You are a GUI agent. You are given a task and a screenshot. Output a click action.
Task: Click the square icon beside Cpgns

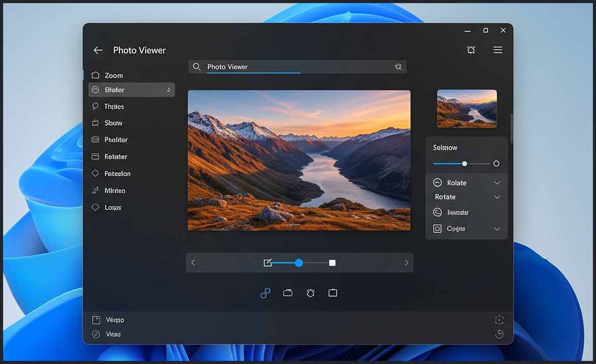pos(438,229)
